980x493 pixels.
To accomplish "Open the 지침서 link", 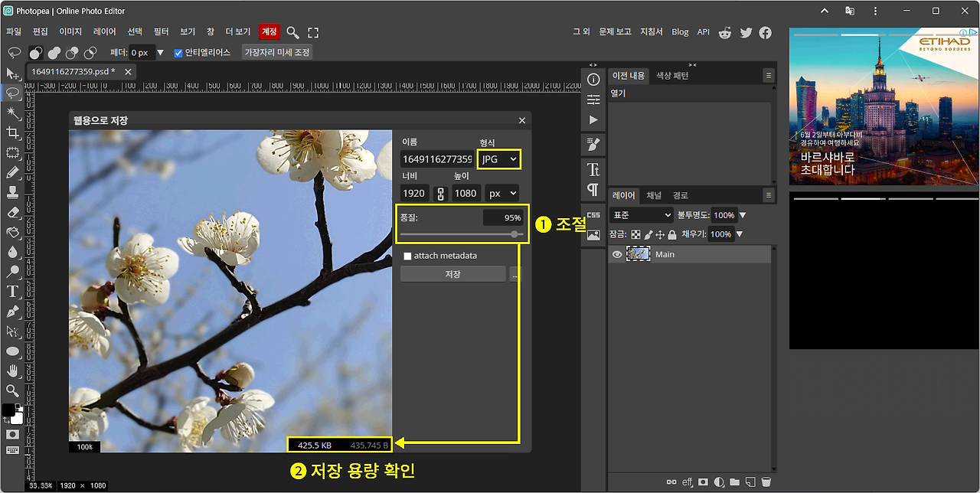I will coord(652,32).
